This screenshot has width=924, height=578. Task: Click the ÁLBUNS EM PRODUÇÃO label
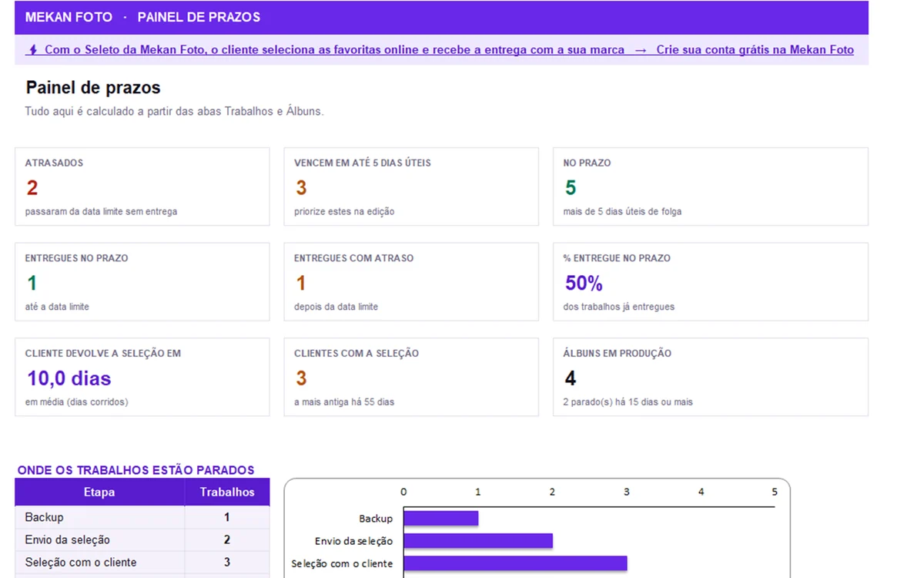coord(618,354)
